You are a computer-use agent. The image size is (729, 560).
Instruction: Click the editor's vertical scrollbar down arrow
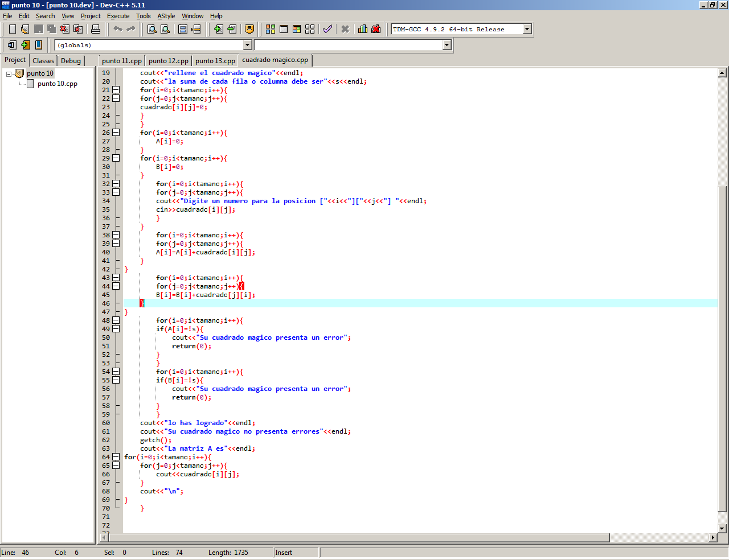point(722,529)
